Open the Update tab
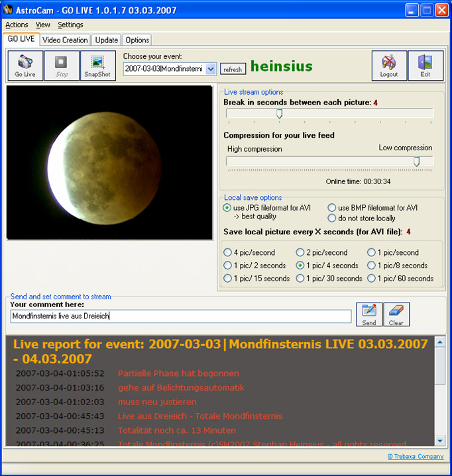Viewport: 452px width, 476px height. pyautogui.click(x=107, y=40)
